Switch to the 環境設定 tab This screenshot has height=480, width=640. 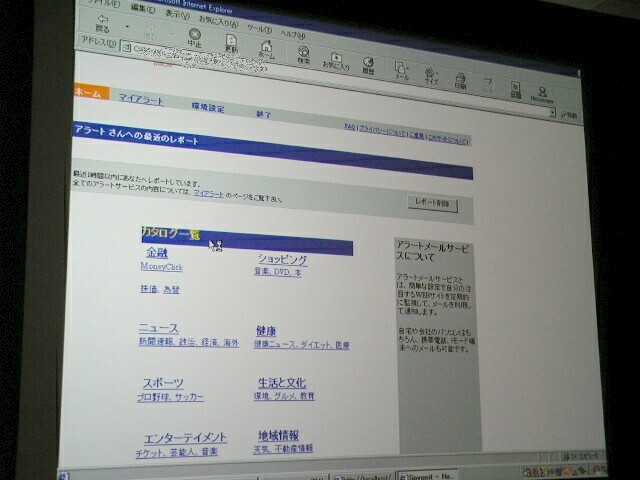pyautogui.click(x=208, y=107)
